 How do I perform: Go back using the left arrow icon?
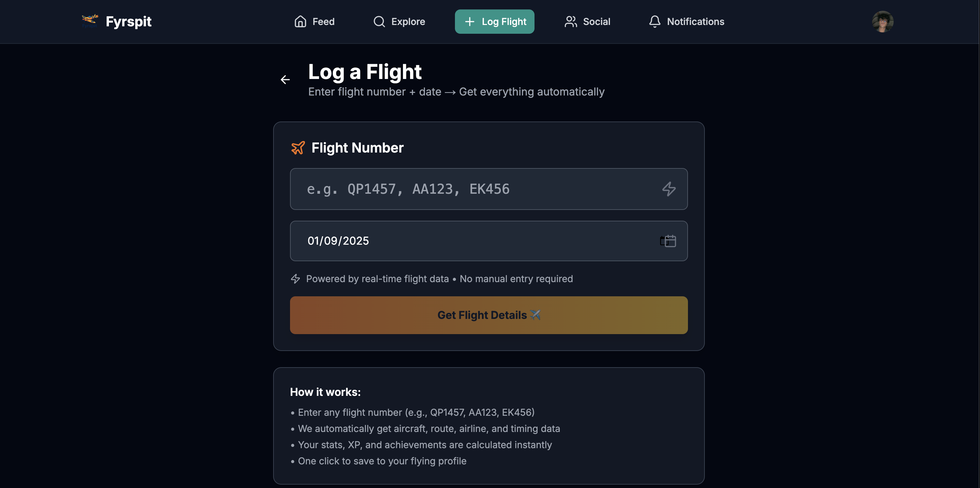pyautogui.click(x=285, y=80)
